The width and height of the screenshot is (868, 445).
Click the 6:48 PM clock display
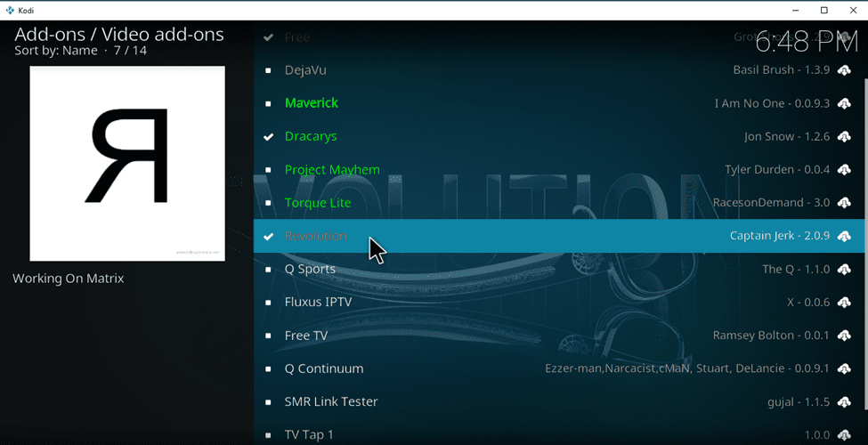(x=807, y=43)
